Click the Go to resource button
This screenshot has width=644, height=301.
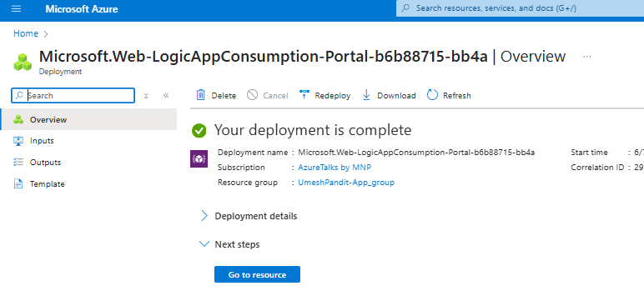tap(257, 274)
